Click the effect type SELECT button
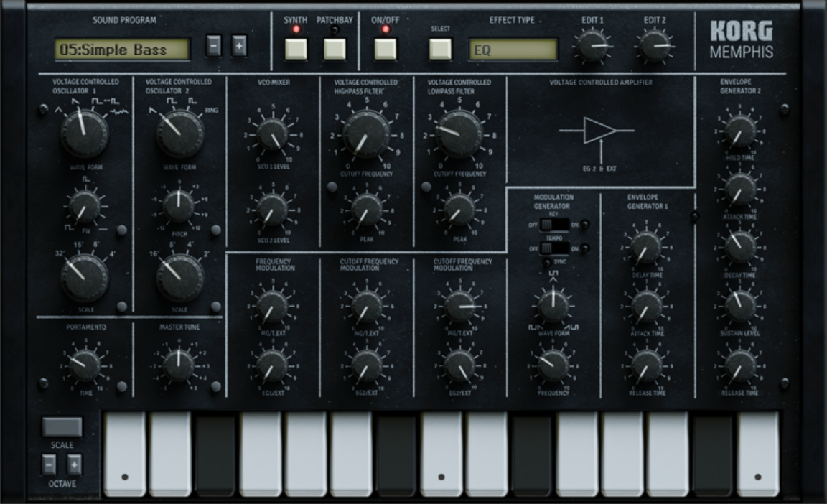This screenshot has width=827, height=504. [440, 49]
